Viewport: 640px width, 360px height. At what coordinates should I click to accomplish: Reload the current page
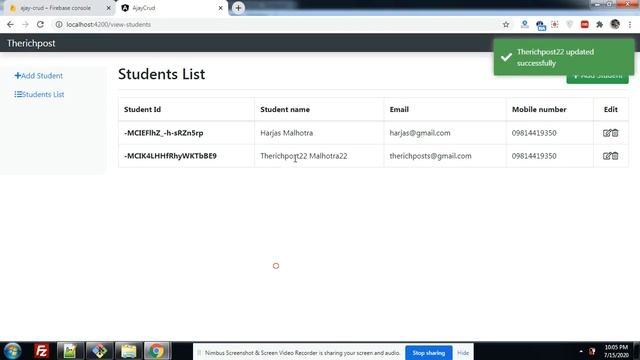point(40,24)
